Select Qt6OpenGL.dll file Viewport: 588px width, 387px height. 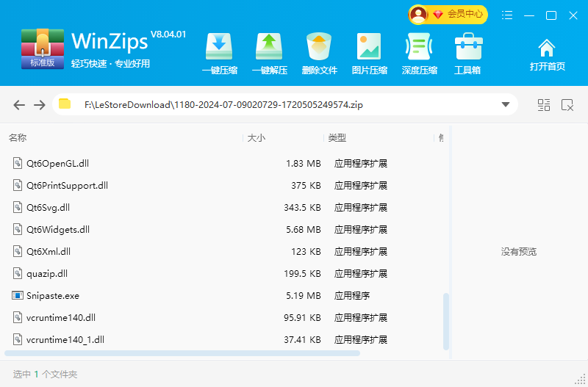[x=226, y=163]
